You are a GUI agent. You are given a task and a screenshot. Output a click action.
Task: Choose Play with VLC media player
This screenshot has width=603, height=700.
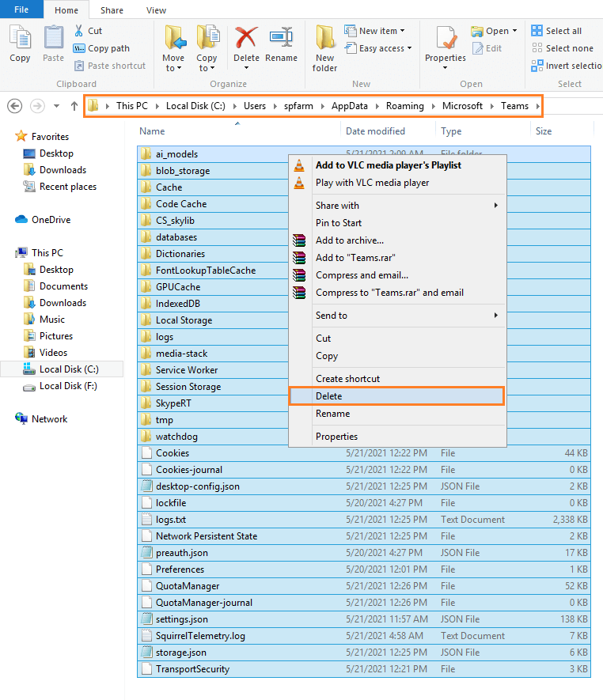(397, 183)
